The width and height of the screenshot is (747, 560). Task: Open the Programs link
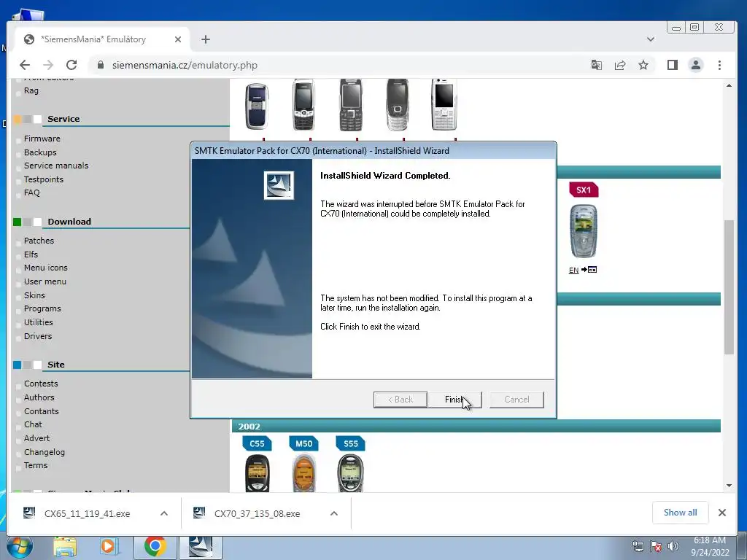[42, 308]
